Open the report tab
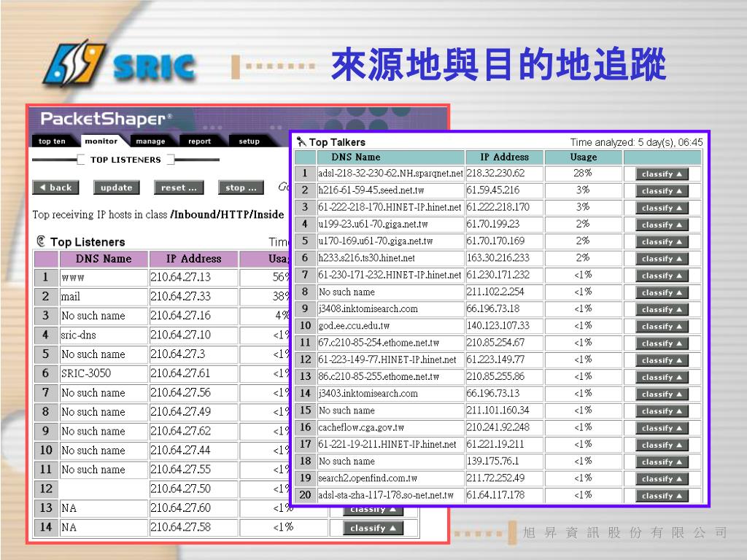The width and height of the screenshot is (747, 560). click(x=199, y=141)
